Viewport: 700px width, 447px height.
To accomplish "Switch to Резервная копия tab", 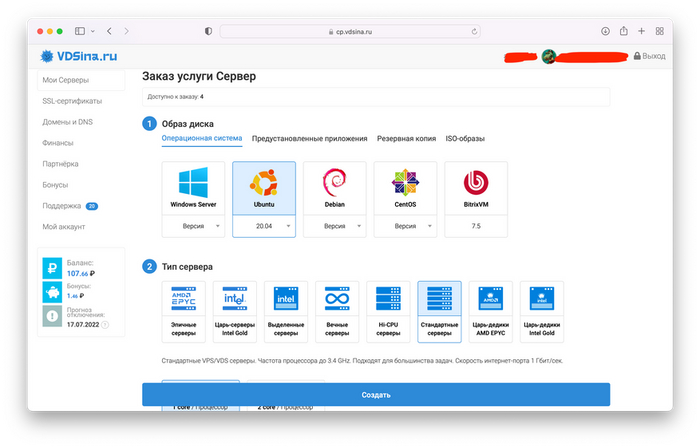I will click(x=406, y=138).
